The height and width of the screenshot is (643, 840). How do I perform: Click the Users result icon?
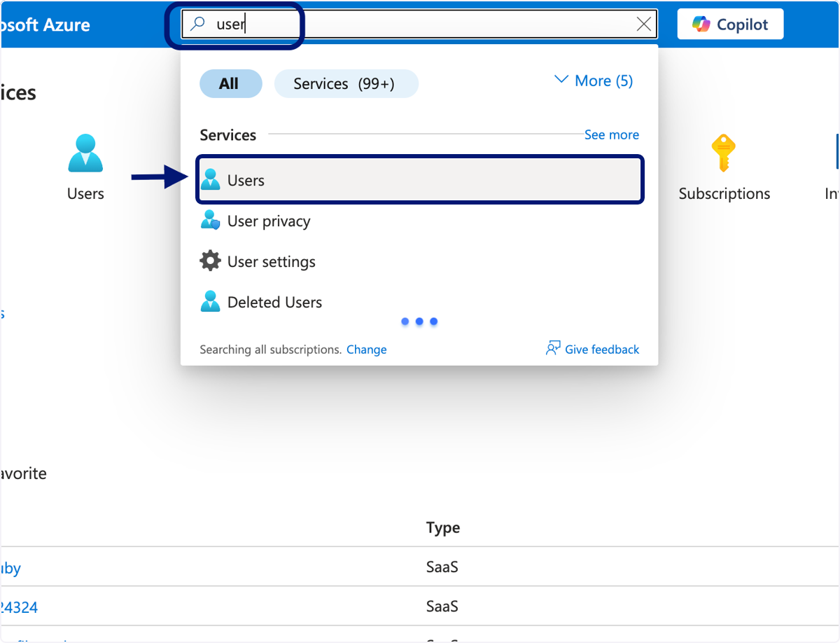tap(210, 180)
